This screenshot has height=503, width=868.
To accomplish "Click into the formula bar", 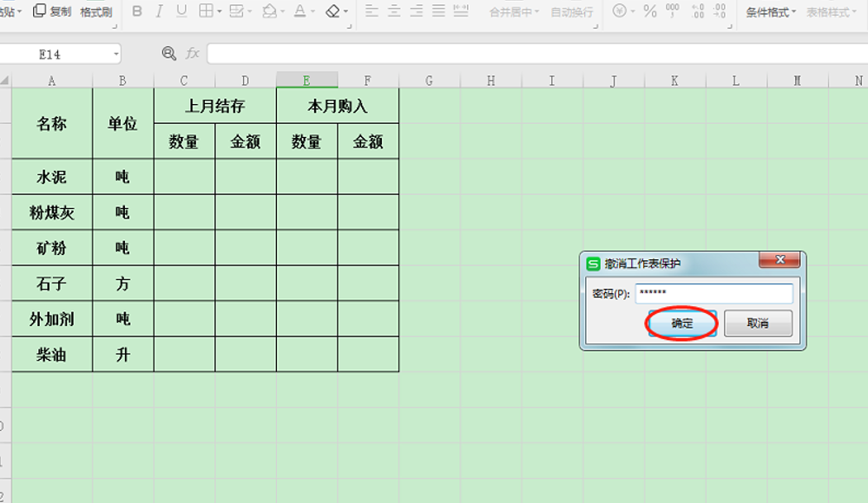I will pos(537,54).
